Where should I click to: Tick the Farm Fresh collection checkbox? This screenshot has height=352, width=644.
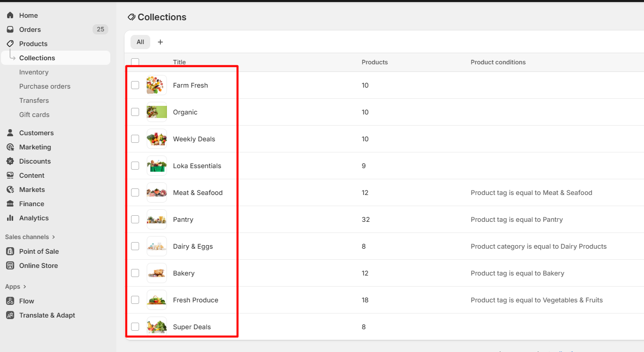(135, 85)
